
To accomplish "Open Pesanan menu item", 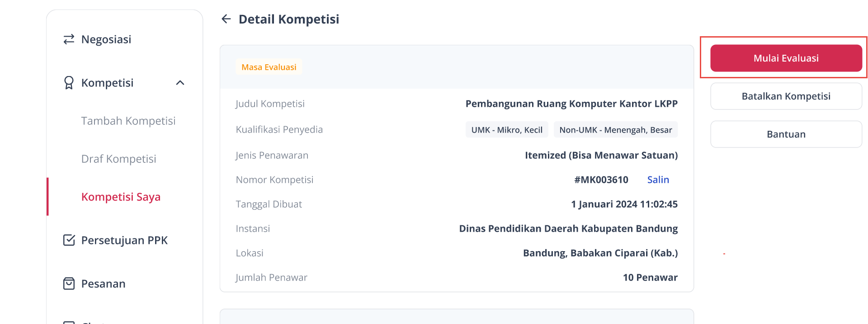I will coord(104,284).
